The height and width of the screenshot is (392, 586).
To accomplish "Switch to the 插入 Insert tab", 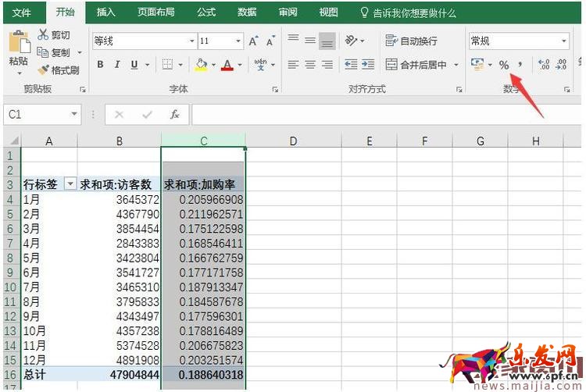I will (x=106, y=12).
